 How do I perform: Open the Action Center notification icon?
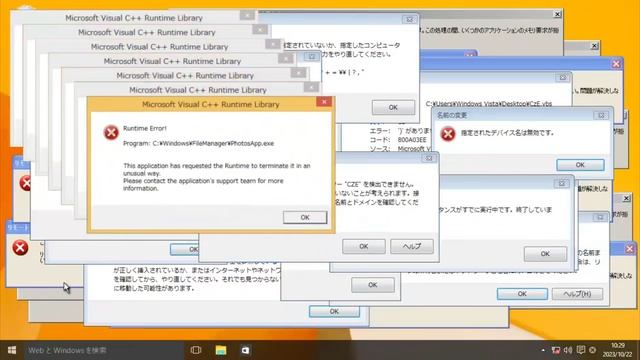click(580, 350)
